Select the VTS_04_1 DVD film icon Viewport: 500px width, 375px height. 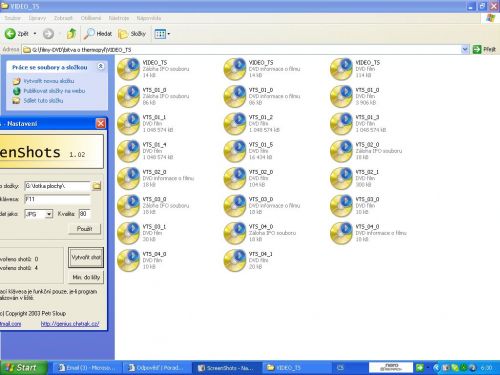coord(235,260)
